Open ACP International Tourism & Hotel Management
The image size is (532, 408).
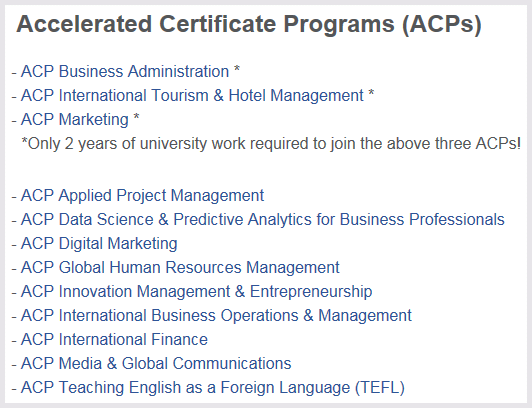(x=192, y=95)
